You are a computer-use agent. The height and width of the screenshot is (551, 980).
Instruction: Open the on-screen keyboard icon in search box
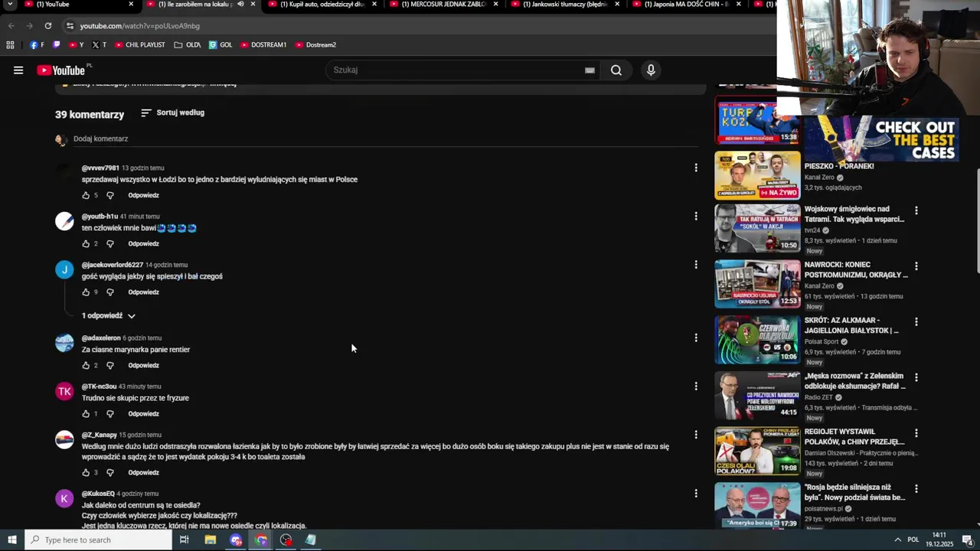(590, 70)
